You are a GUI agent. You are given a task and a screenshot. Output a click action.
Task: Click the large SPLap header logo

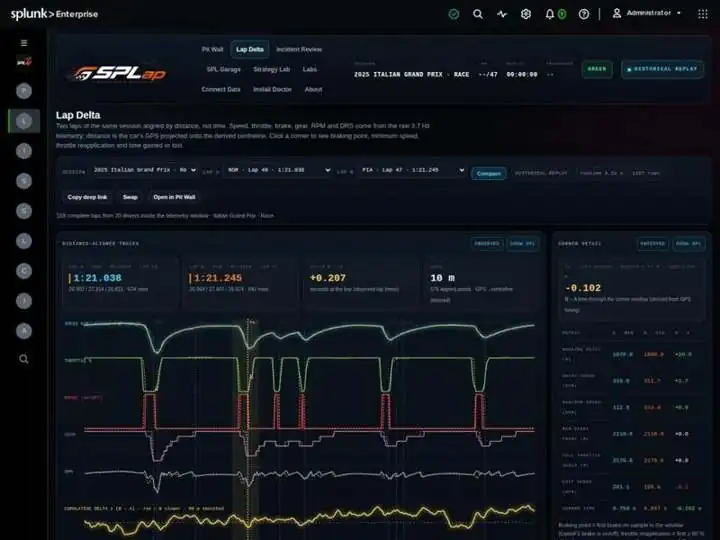(x=117, y=74)
